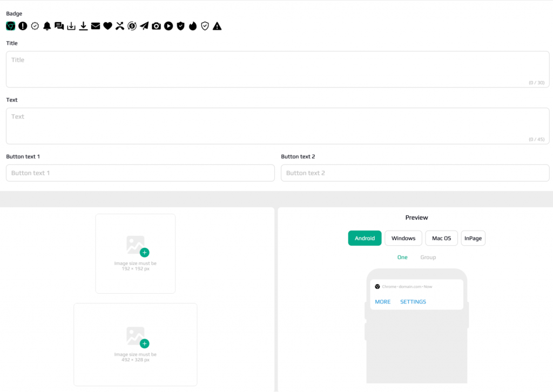Image resolution: width=553 pixels, height=392 pixels.
Task: Switch preview to Windows
Action: (403, 238)
